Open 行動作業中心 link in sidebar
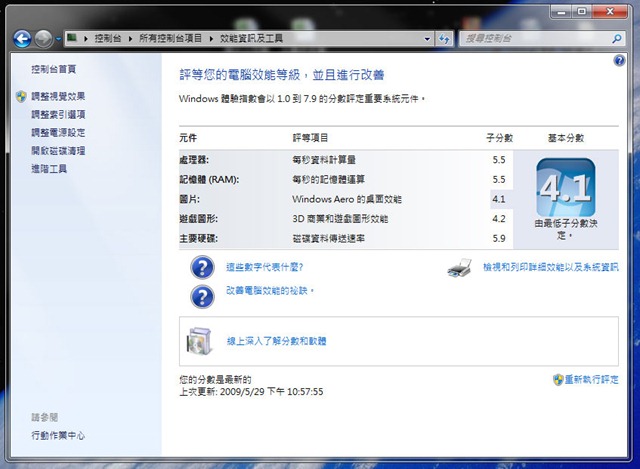Image resolution: width=640 pixels, height=469 pixels. (58, 436)
